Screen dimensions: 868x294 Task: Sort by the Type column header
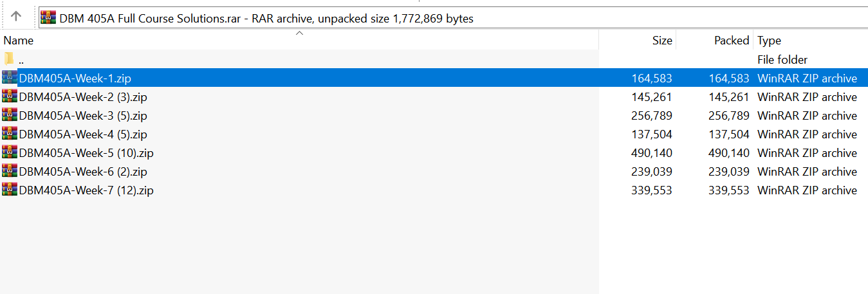click(769, 41)
